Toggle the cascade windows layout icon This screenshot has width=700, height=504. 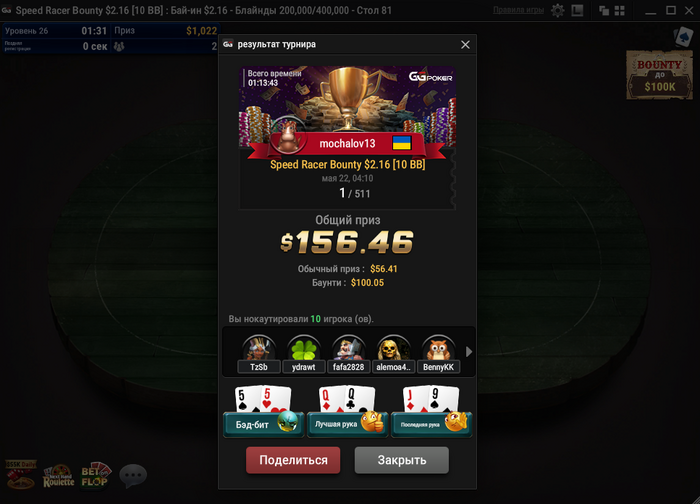tap(604, 10)
